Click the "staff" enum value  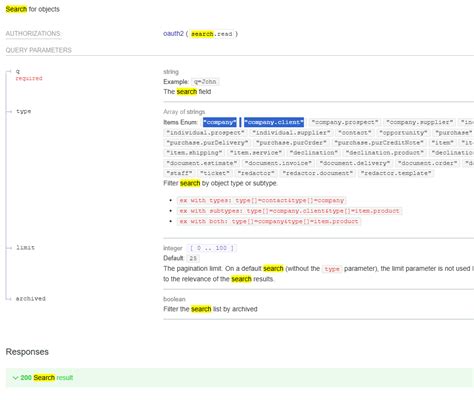(x=179, y=173)
